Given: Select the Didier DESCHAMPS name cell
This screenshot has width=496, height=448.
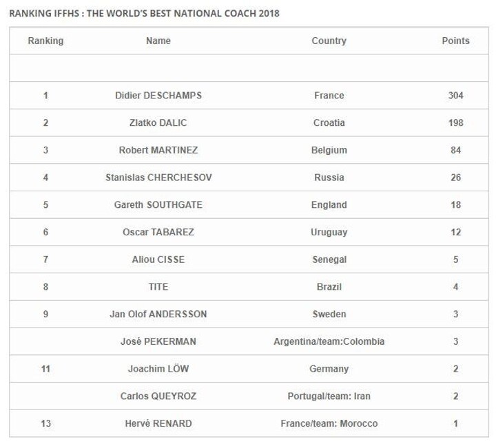Looking at the screenshot, I should [x=158, y=96].
